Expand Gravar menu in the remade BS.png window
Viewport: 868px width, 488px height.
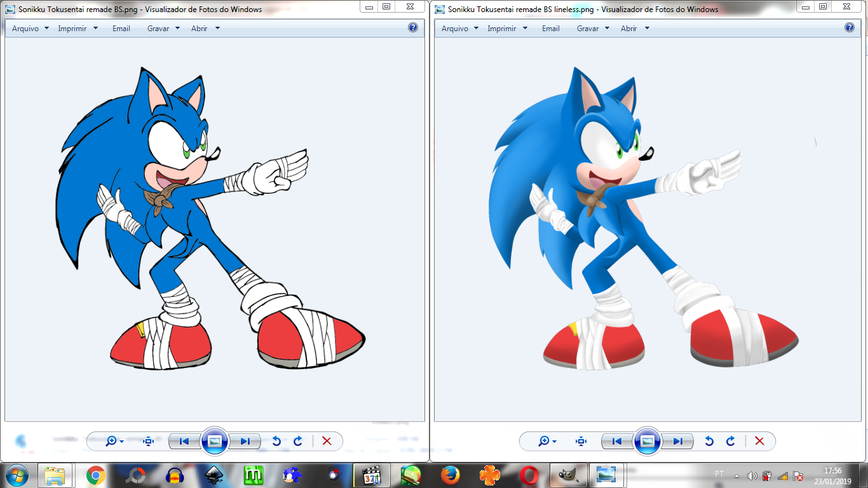pyautogui.click(x=163, y=29)
